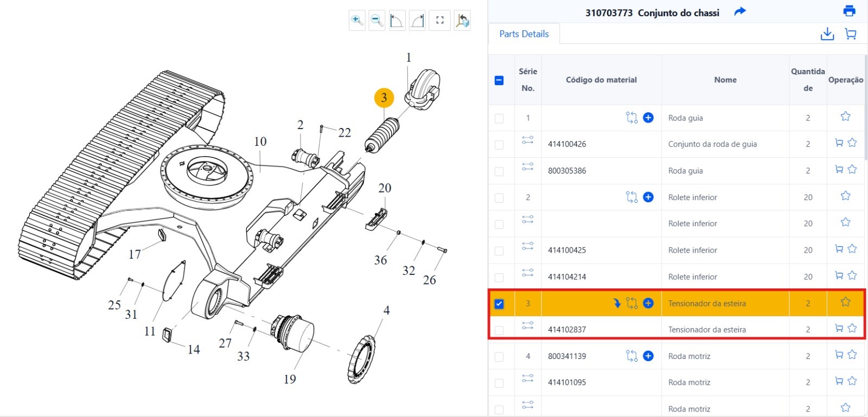868x417 pixels.
Task: Expand row 1 Roda guia with plus button
Action: [x=648, y=118]
